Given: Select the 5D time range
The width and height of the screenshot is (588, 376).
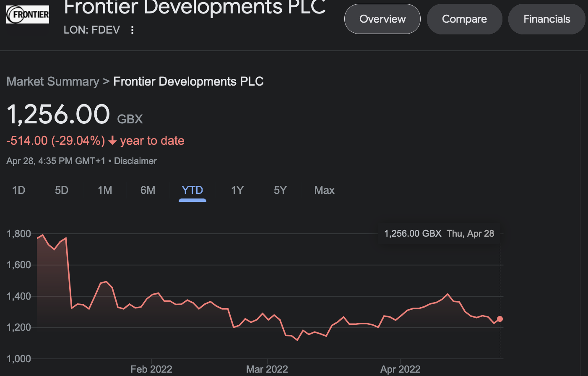Looking at the screenshot, I should 62,190.
